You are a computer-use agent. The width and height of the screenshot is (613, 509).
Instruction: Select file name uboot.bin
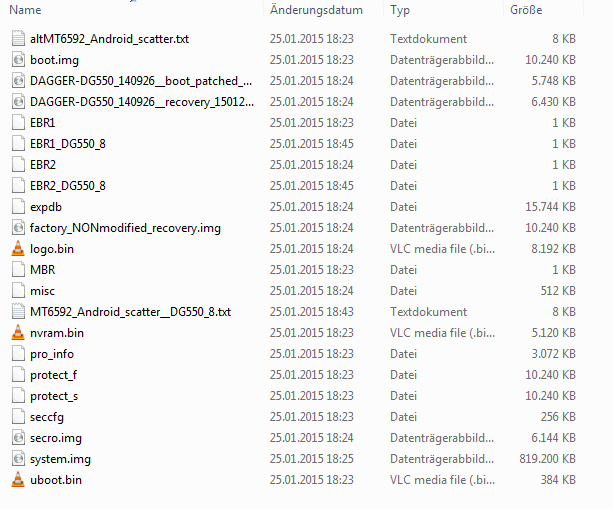pyautogui.click(x=56, y=480)
